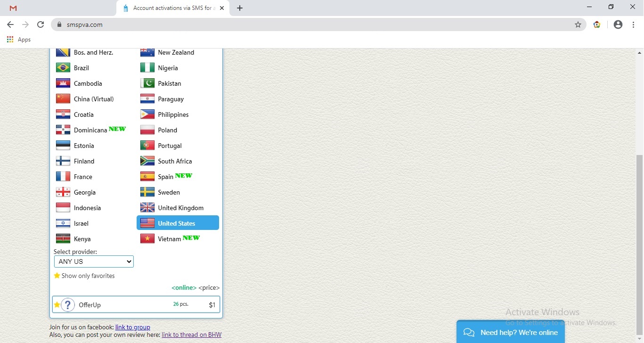
Task: Click the browser extension icon
Action: (597, 24)
